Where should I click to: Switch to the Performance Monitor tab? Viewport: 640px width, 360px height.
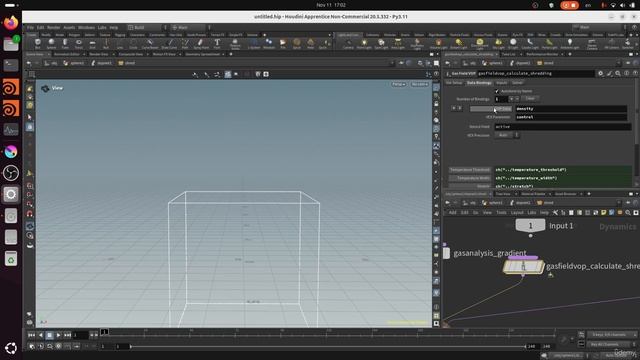(542, 54)
